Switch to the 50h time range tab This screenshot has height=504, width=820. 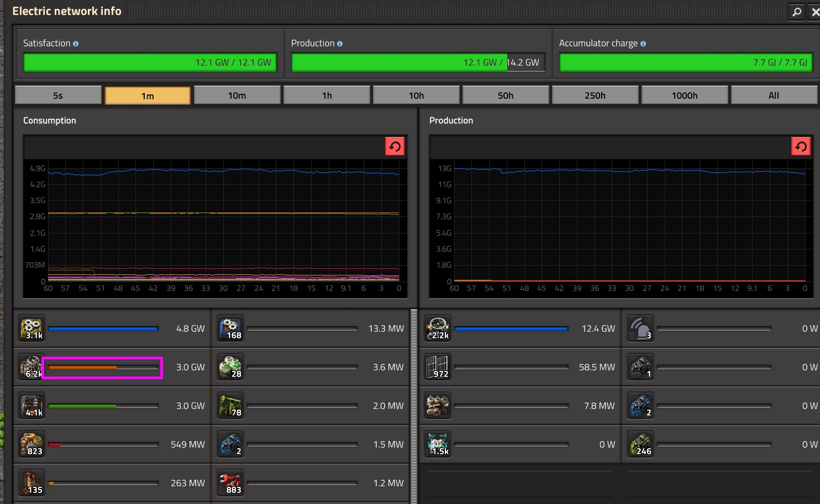[506, 96]
